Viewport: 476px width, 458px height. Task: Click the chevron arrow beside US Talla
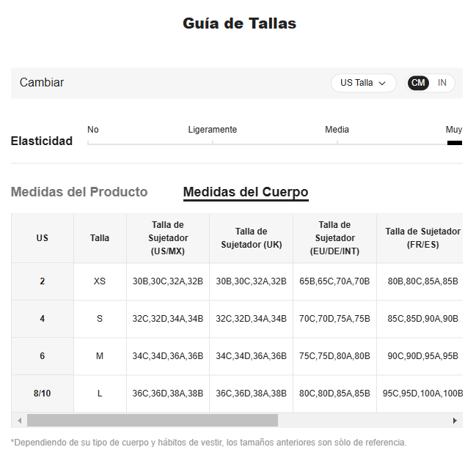click(382, 83)
